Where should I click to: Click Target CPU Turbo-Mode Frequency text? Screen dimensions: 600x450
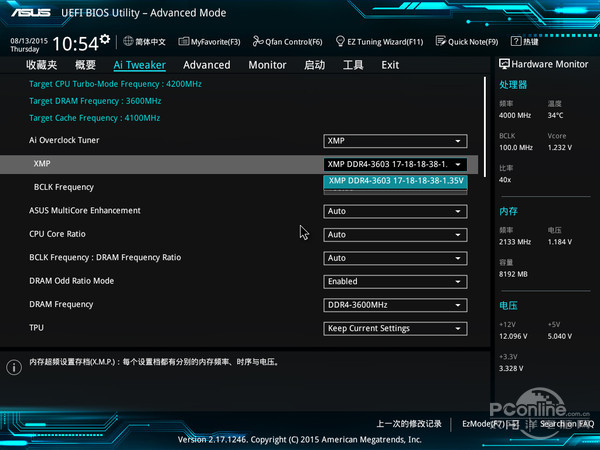[x=115, y=84]
